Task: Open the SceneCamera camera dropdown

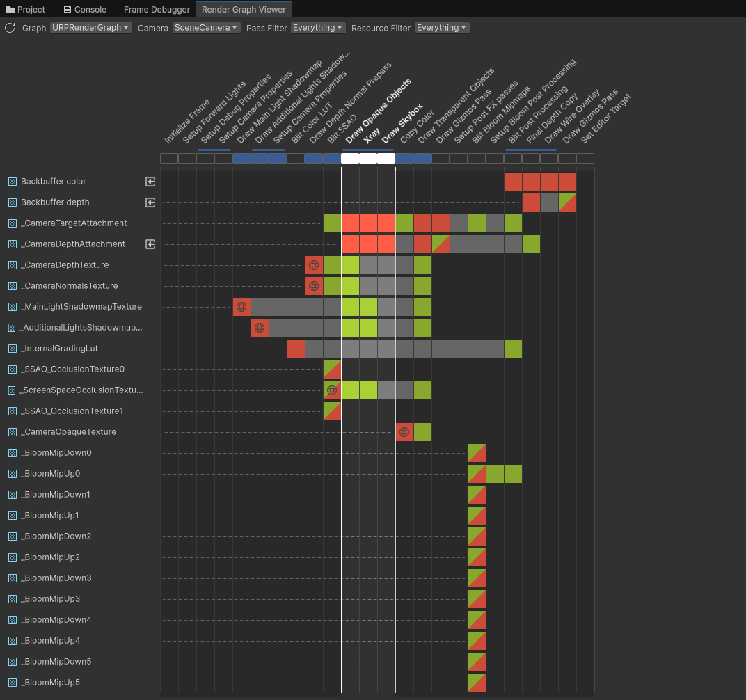Action: (x=206, y=28)
